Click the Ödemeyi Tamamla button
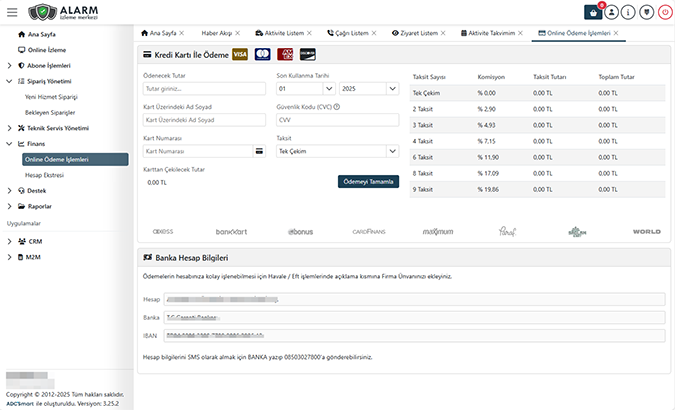 point(368,181)
